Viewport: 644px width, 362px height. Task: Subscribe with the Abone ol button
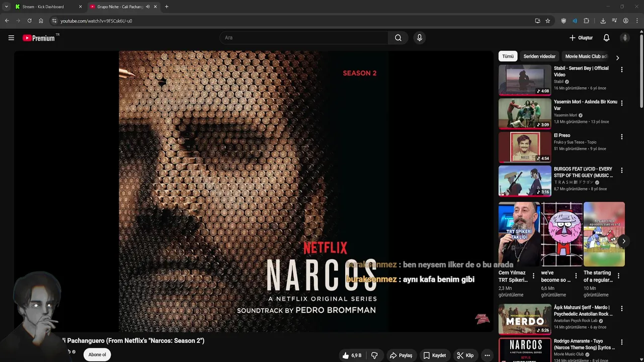click(97, 354)
